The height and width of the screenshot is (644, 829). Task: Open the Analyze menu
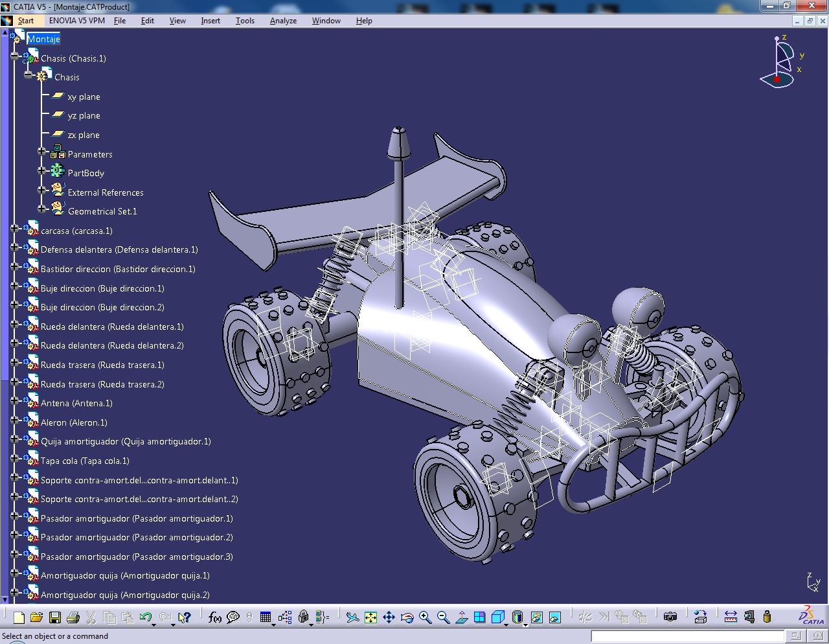[x=283, y=21]
